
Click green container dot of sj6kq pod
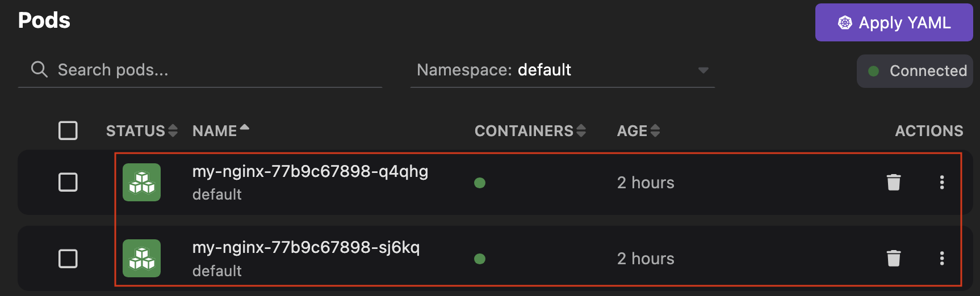click(480, 259)
